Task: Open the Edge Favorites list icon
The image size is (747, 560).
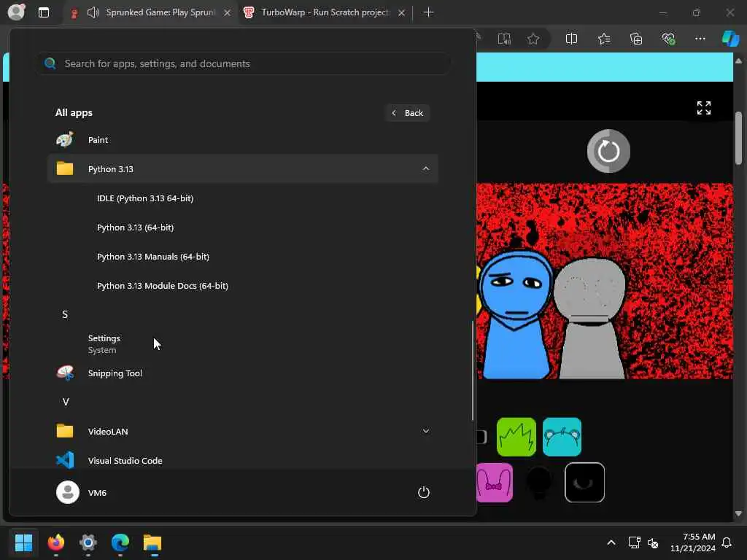Action: pos(604,39)
